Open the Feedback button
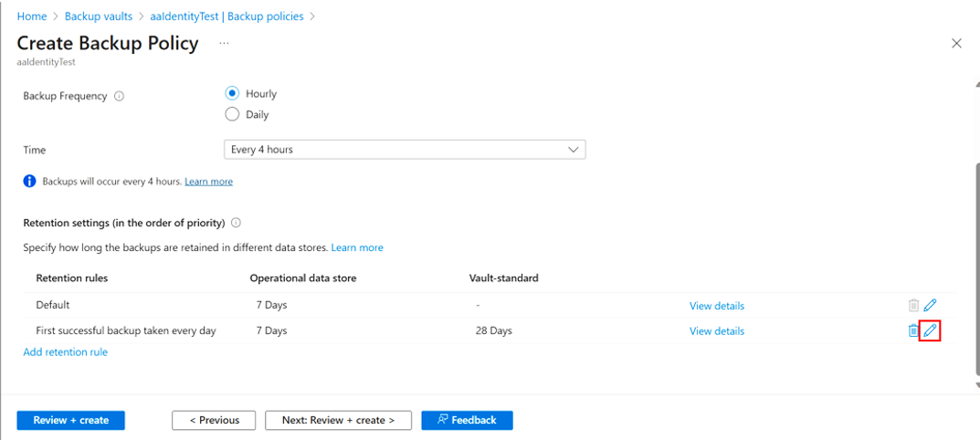Image resolution: width=980 pixels, height=440 pixels. tap(467, 420)
